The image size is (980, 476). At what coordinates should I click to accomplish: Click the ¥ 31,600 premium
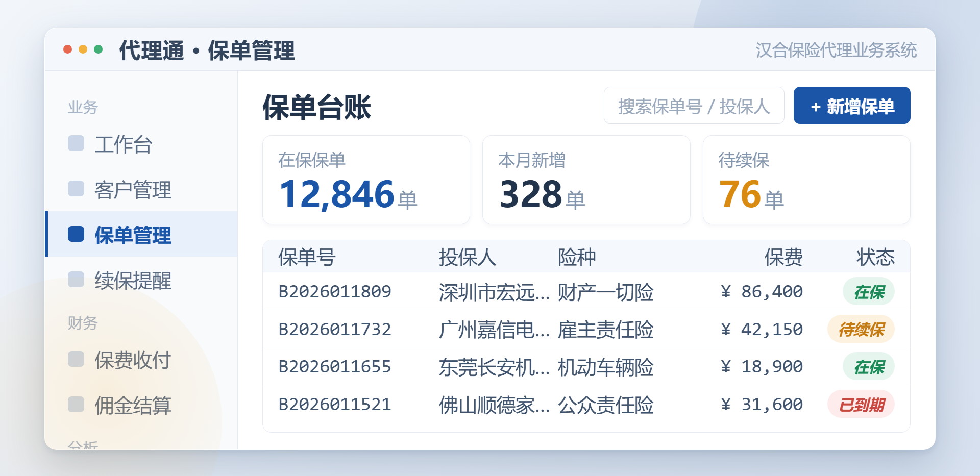(762, 404)
